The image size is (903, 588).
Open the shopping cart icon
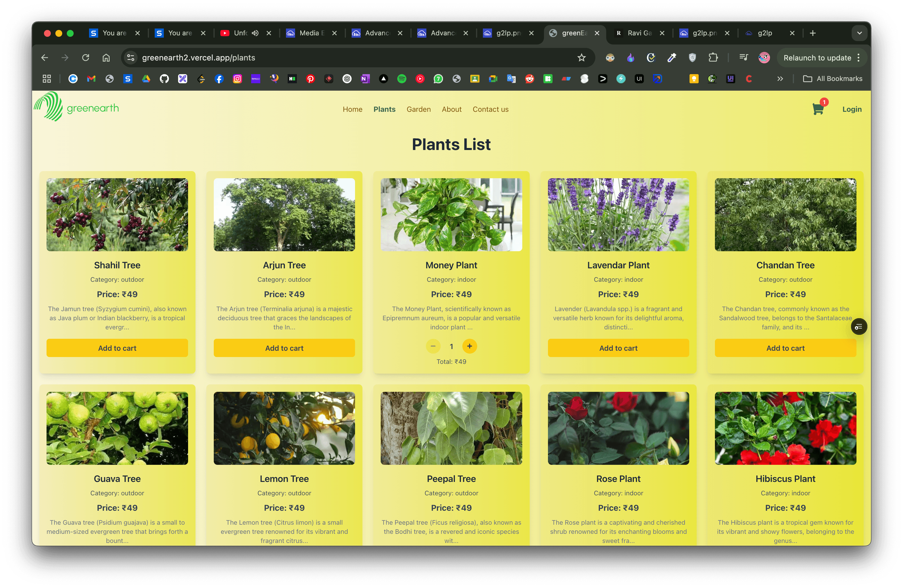[818, 110]
